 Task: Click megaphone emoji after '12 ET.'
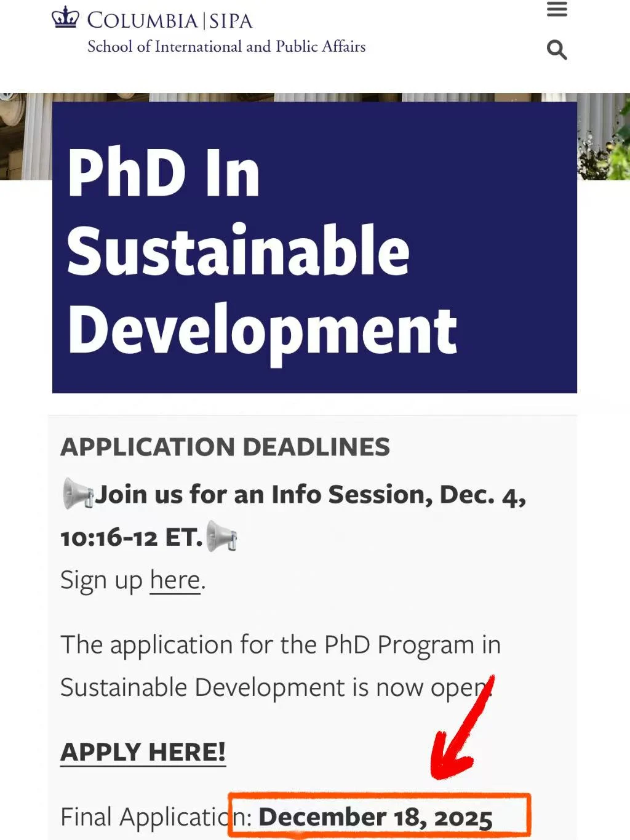point(221,537)
